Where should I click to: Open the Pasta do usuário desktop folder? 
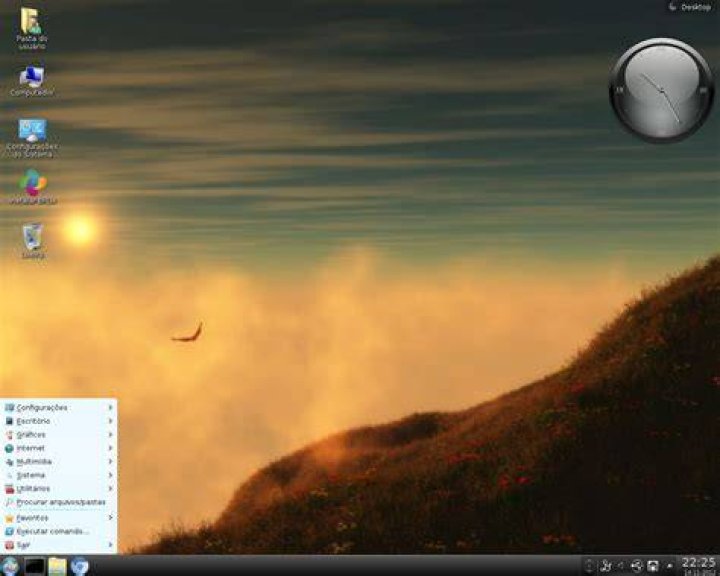(x=31, y=28)
